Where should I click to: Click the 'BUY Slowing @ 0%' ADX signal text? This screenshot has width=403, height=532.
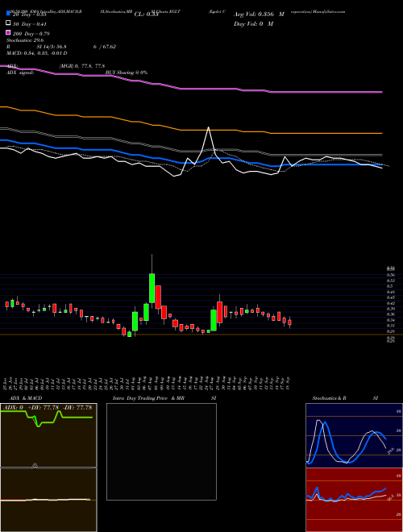(x=127, y=73)
